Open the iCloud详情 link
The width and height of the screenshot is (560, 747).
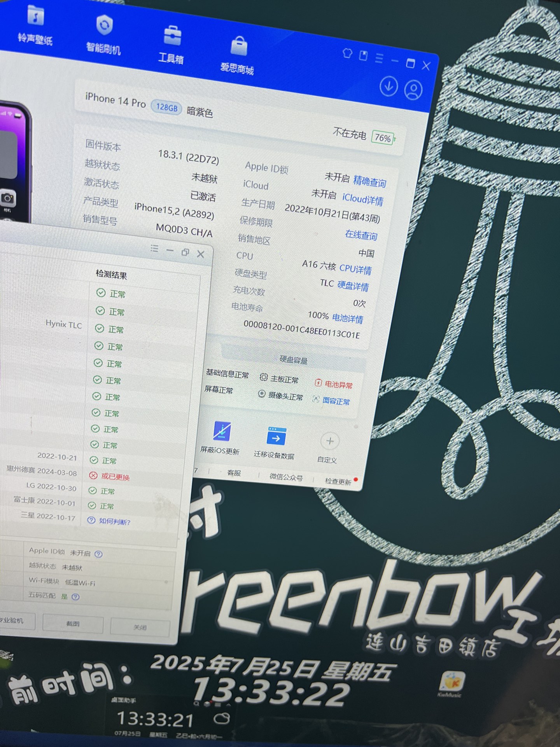point(363,199)
